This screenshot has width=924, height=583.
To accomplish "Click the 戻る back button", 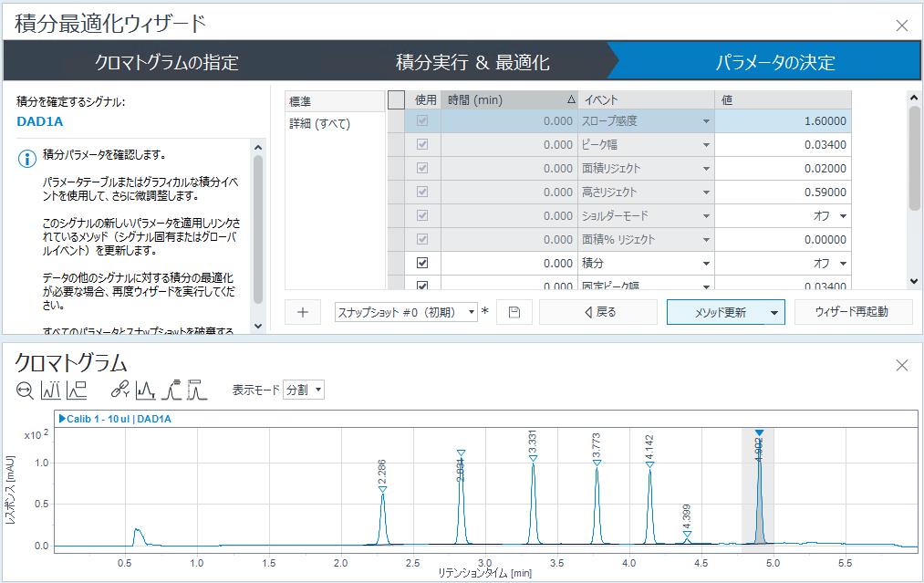I will (598, 312).
